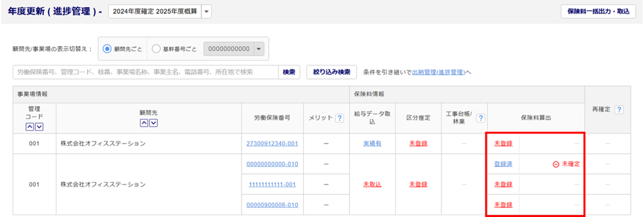
Task: Open labor insurance number 27300912340-001
Action: click(x=272, y=143)
